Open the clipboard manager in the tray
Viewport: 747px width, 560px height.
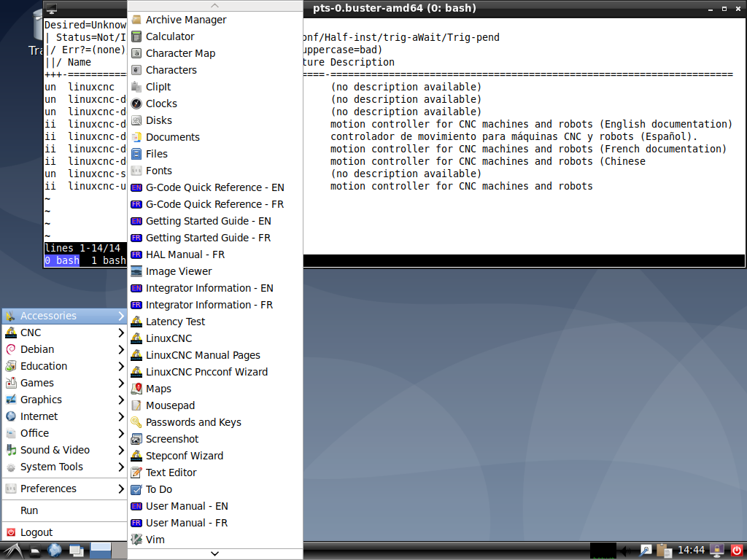665,551
